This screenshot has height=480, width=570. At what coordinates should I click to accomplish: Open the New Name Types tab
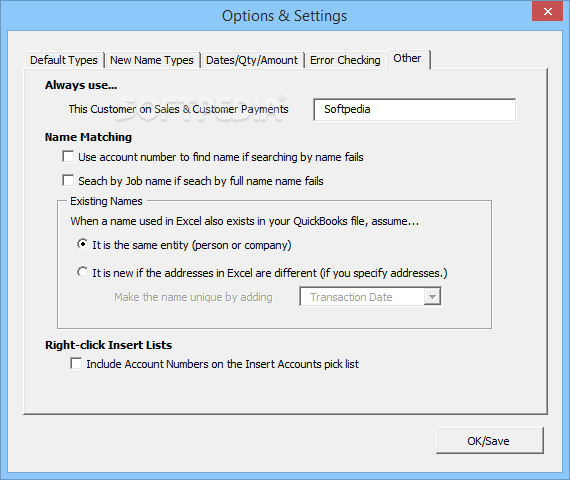152,60
